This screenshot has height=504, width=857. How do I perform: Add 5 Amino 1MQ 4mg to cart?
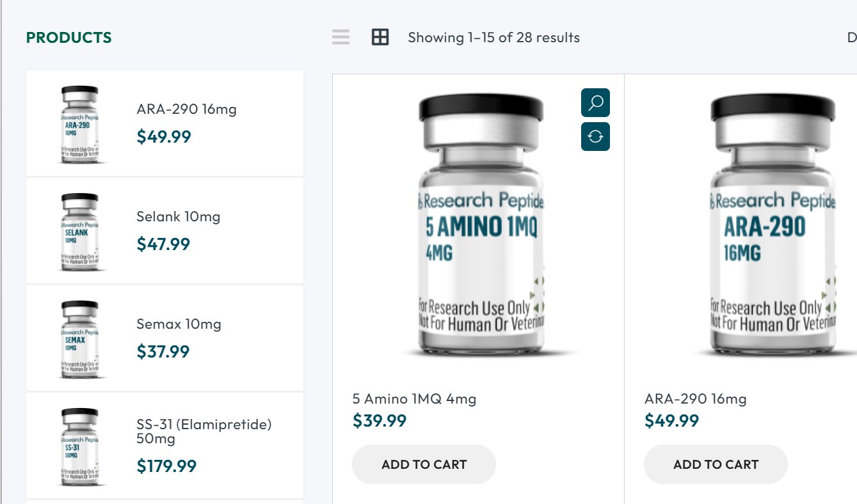point(423,464)
